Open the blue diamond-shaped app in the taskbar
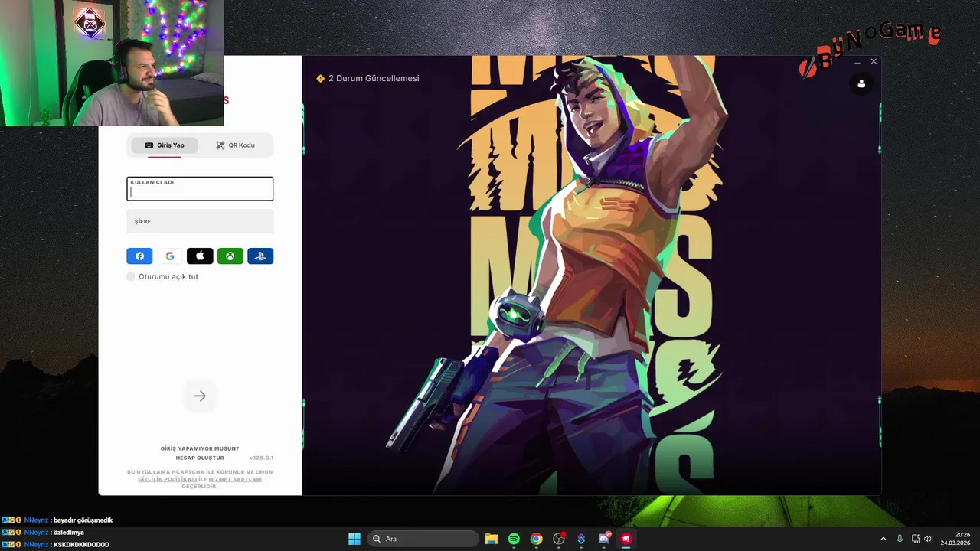Viewport: 980px width, 551px height. point(581,539)
